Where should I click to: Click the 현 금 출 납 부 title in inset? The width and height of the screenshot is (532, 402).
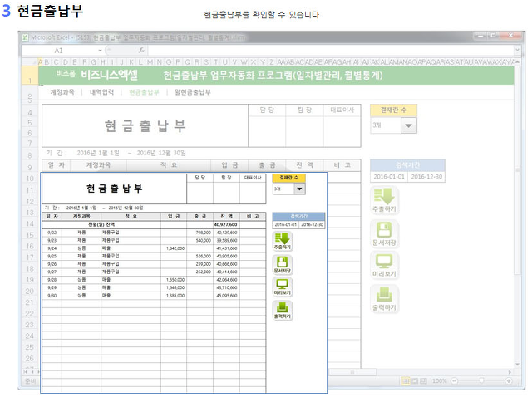click(x=115, y=189)
